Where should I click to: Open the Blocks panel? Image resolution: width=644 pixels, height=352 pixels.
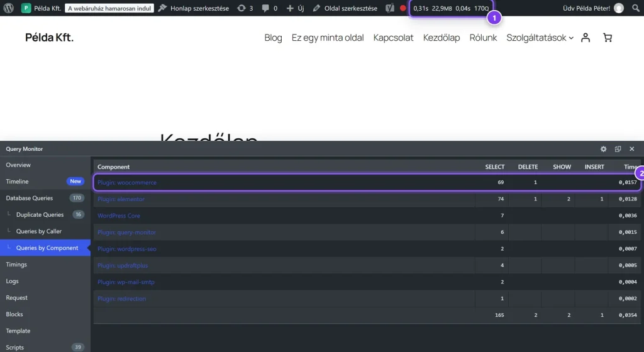coord(45,314)
